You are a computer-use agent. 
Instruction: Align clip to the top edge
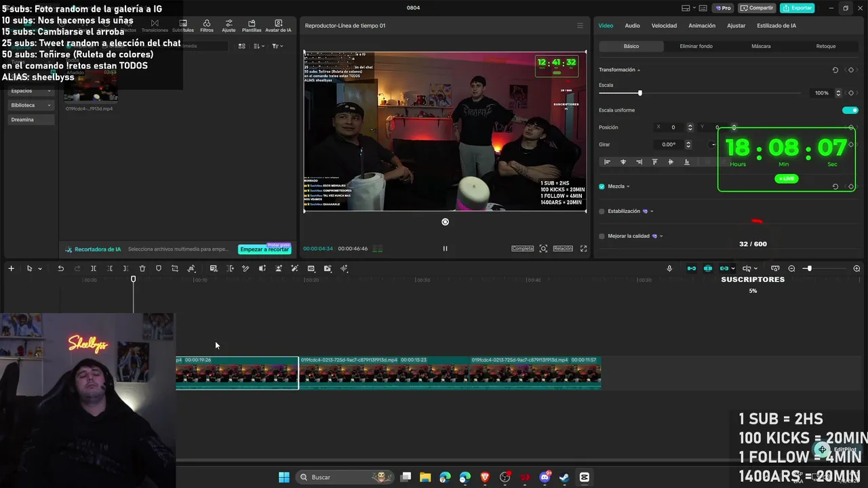(x=654, y=162)
